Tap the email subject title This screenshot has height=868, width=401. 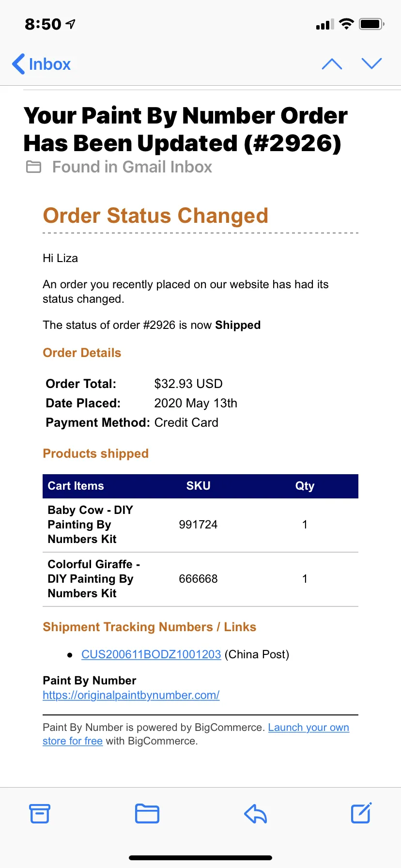pyautogui.click(x=185, y=129)
